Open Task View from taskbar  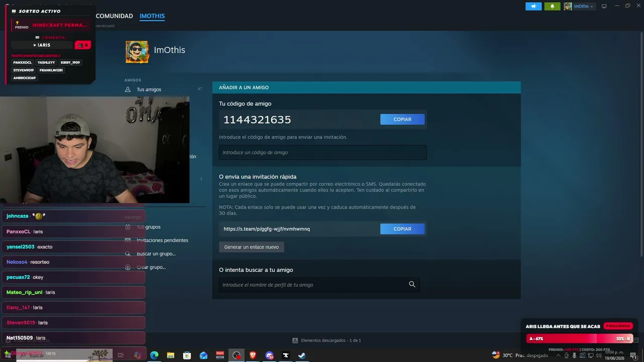pyautogui.click(x=121, y=355)
